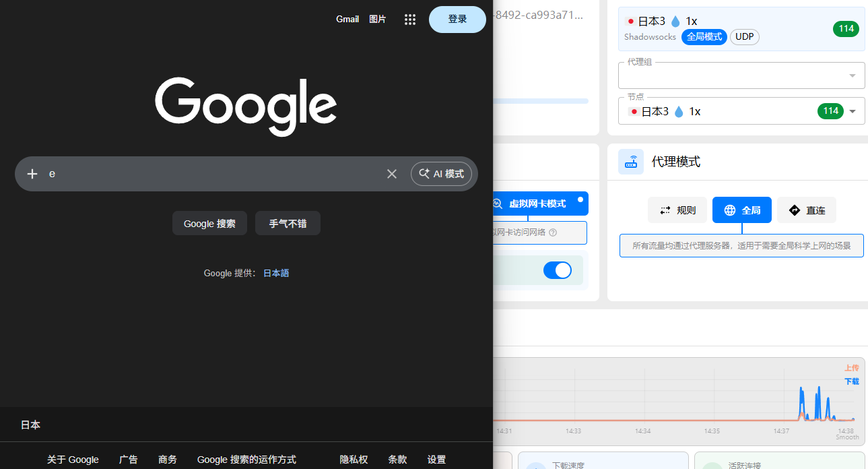The width and height of the screenshot is (868, 469).
Task: Click the water drop icon in 节点 field
Action: (x=679, y=111)
